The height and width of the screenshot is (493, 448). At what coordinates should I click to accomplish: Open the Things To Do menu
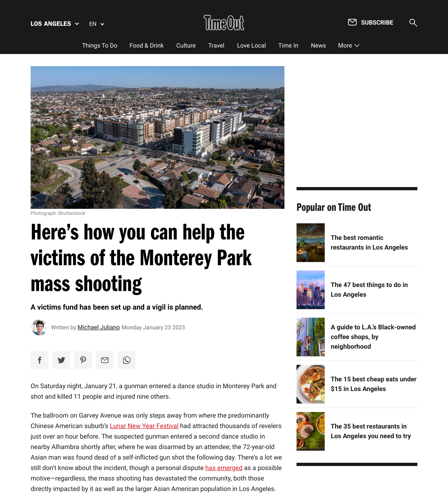(x=100, y=46)
